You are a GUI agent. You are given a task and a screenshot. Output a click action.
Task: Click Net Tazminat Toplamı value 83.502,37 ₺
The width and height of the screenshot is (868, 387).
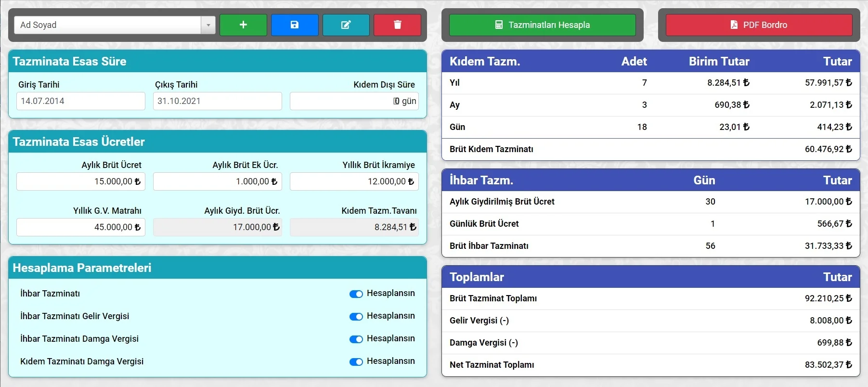(829, 365)
